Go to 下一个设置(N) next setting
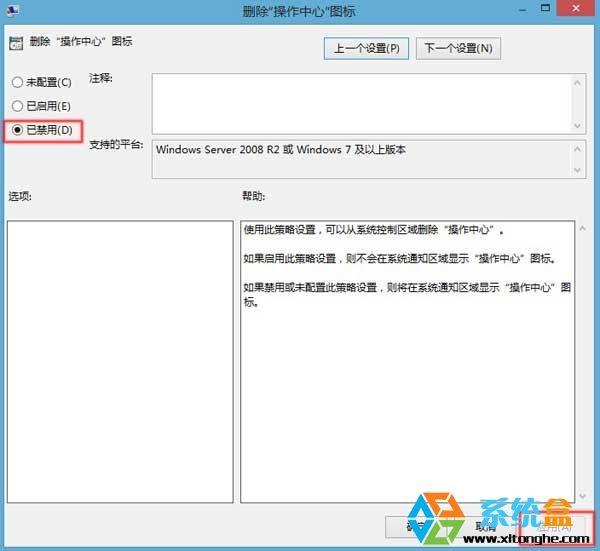Image resolution: width=600 pixels, height=551 pixels. [x=458, y=49]
